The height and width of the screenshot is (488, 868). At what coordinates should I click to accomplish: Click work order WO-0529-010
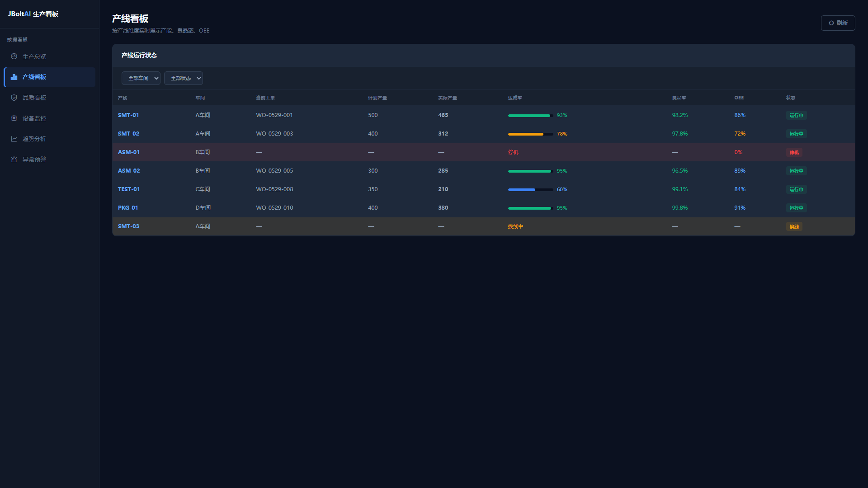pos(274,208)
